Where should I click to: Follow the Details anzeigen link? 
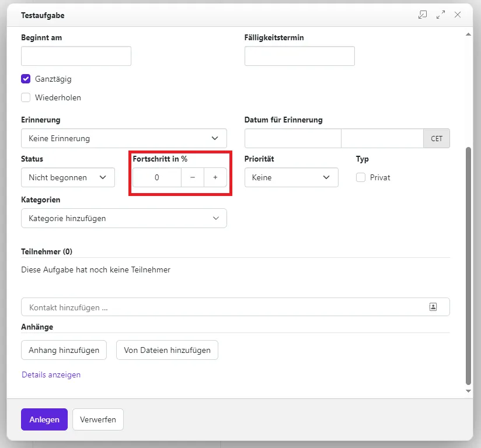[x=51, y=374]
